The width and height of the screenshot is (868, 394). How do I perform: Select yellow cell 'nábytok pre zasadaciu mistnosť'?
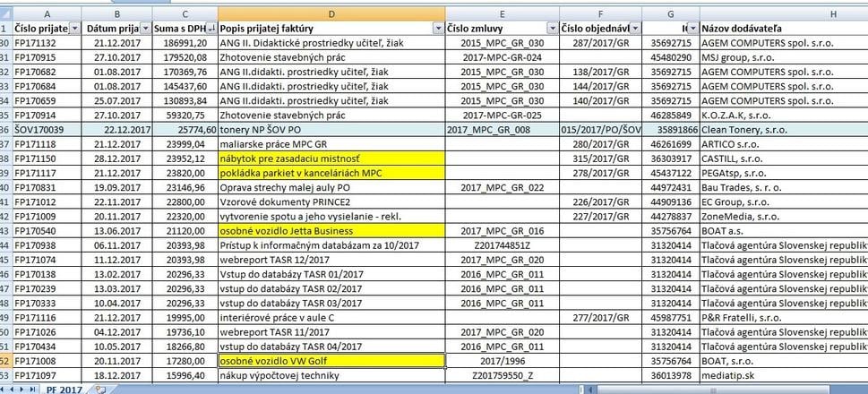(x=331, y=158)
